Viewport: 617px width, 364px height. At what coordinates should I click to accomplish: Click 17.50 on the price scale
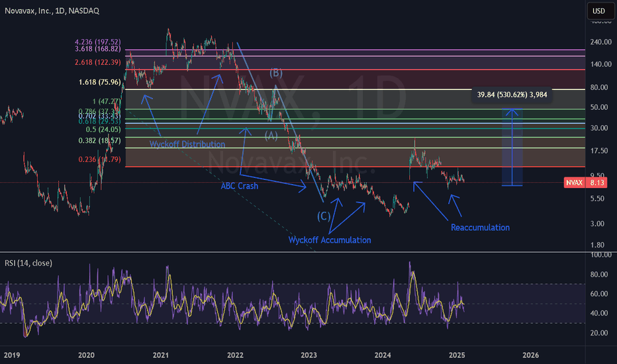pyautogui.click(x=599, y=151)
